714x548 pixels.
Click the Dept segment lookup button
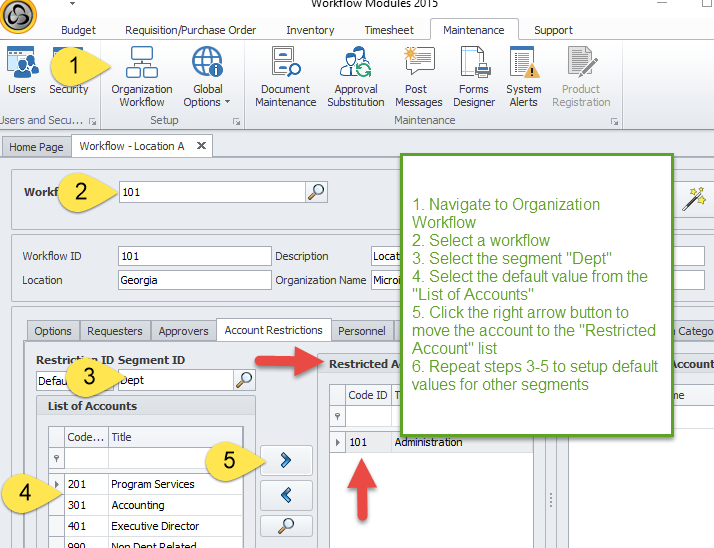coord(244,380)
